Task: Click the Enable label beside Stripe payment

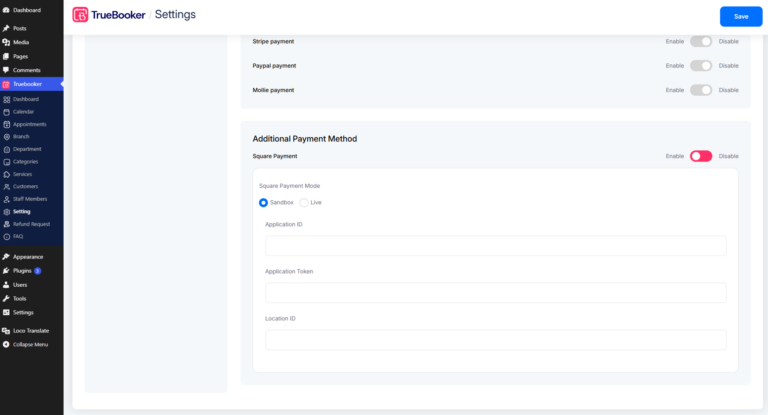Action: (x=674, y=42)
